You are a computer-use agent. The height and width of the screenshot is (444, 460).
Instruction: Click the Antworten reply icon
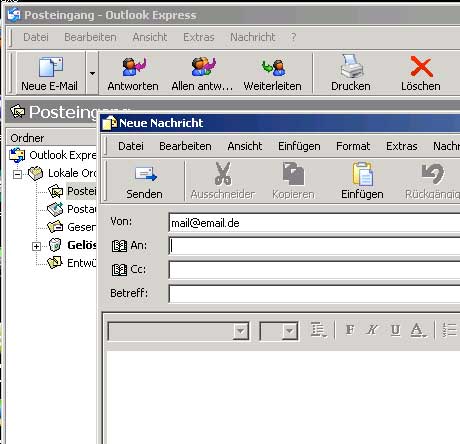click(133, 67)
